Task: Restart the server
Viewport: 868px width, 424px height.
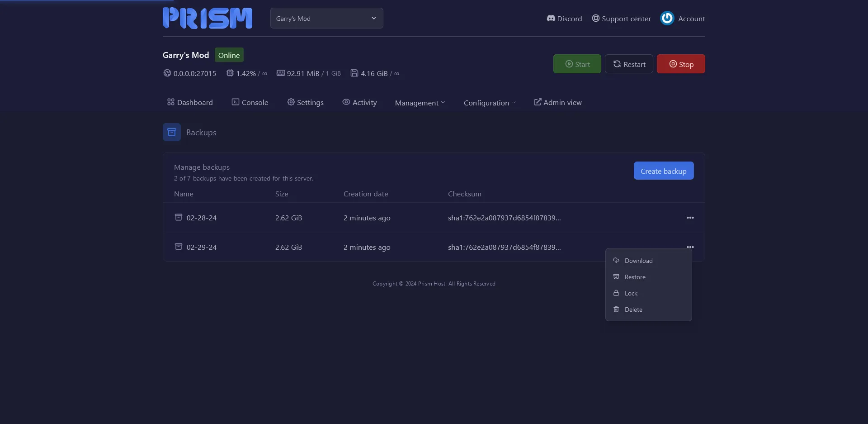Action: 629,64
